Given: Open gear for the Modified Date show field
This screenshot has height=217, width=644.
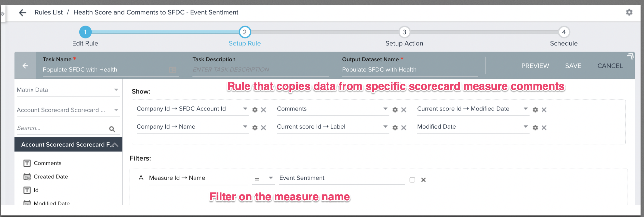Looking at the screenshot, I should point(535,128).
